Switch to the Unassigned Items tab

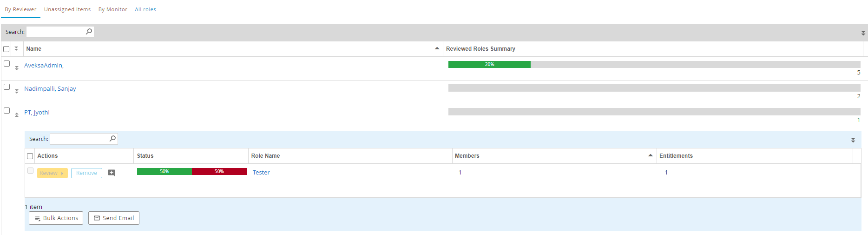tap(67, 9)
